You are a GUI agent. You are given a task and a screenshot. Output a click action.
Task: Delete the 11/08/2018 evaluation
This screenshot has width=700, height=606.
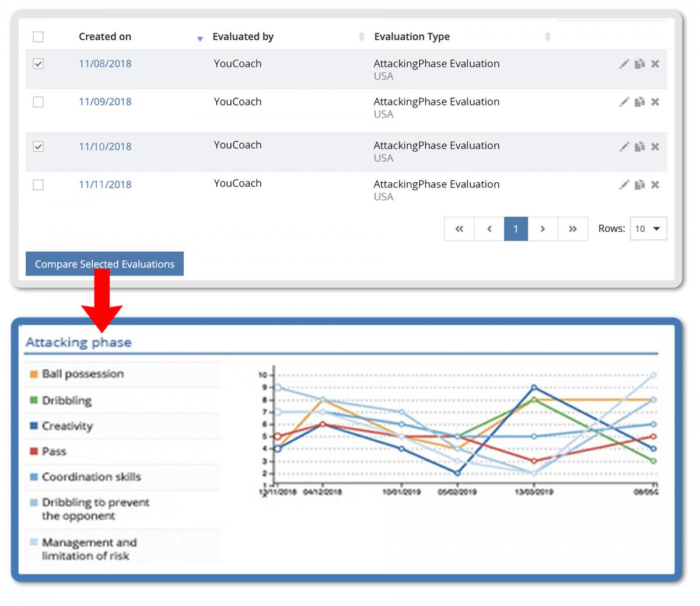coord(655,64)
